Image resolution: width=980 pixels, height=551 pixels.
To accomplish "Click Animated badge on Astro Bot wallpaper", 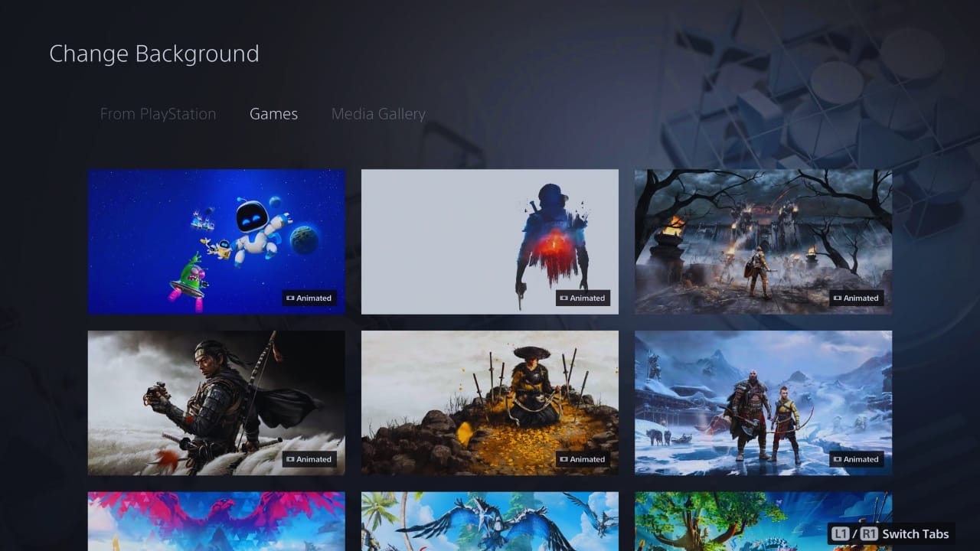I will click(309, 298).
